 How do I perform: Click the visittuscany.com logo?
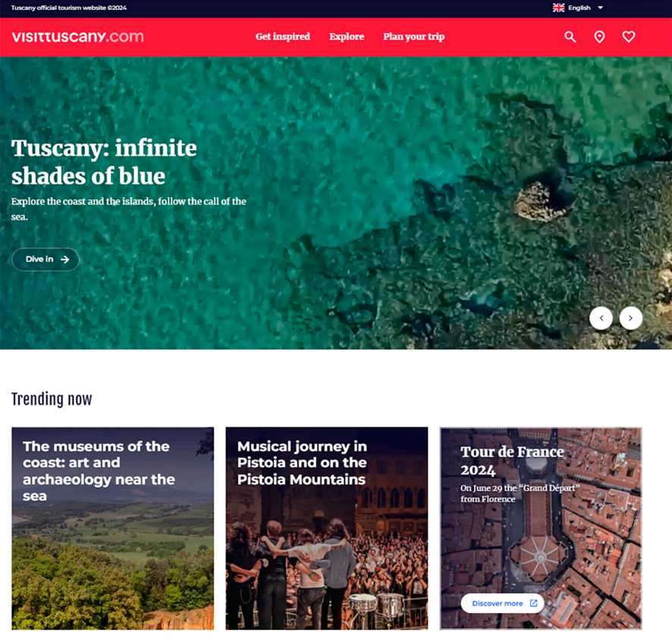77,37
